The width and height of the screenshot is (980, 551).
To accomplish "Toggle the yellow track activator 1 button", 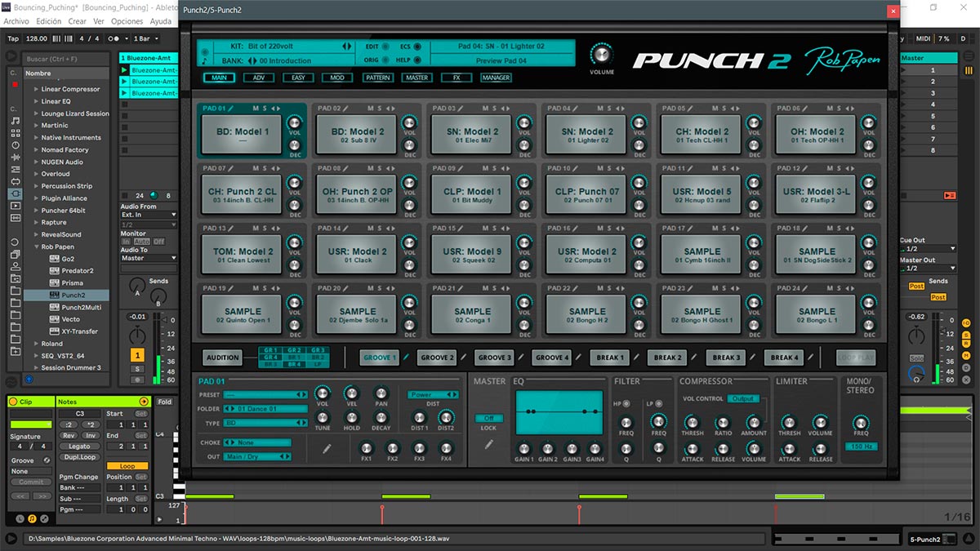I will (138, 355).
